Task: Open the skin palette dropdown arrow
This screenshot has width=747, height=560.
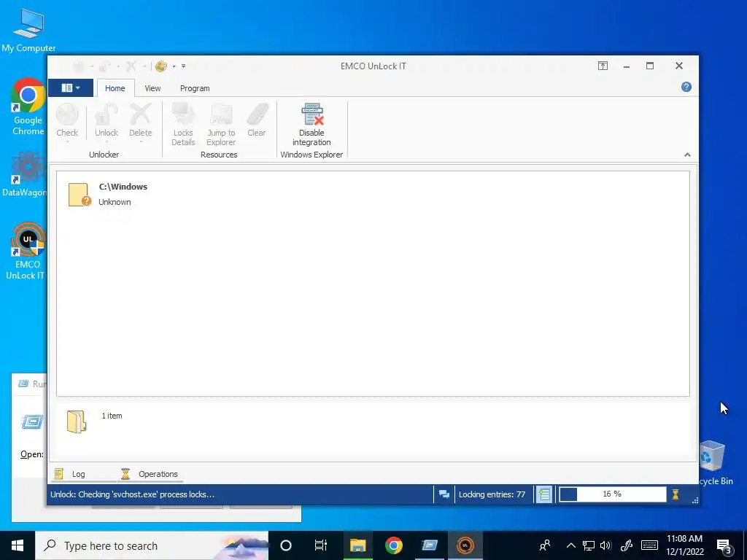Action: pyautogui.click(x=174, y=66)
